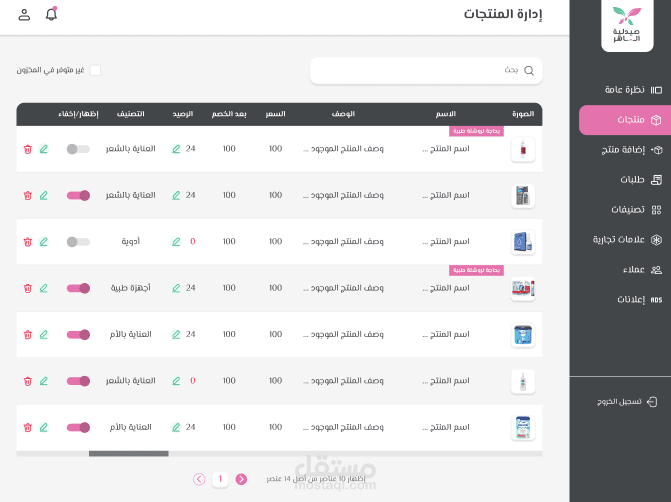Go to previous pagination page
671x502 pixels.
[x=199, y=479]
